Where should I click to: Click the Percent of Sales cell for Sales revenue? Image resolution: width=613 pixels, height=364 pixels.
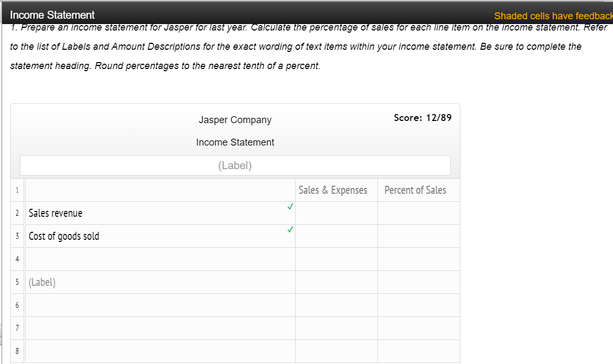pos(419,213)
